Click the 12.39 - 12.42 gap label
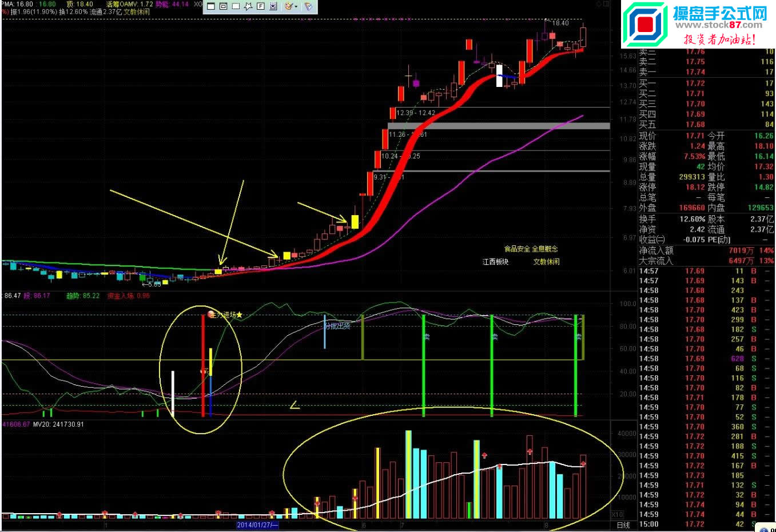 coord(416,113)
